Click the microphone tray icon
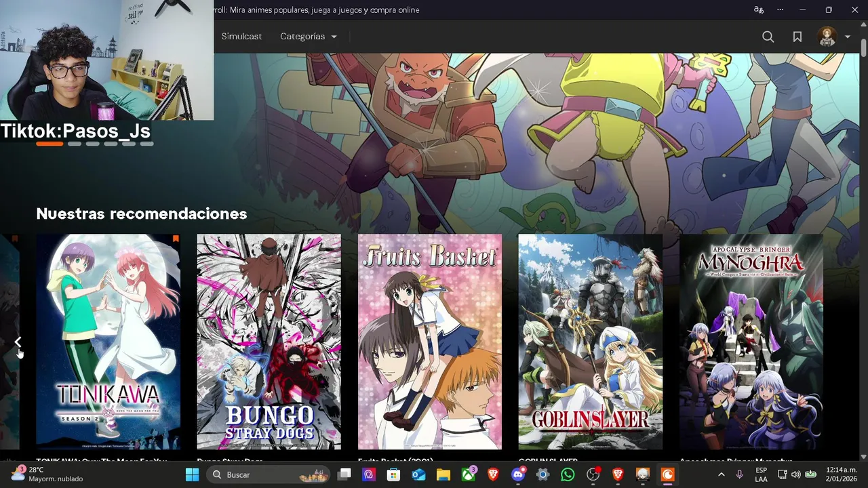Screen dimensions: 868x488 click(x=739, y=474)
